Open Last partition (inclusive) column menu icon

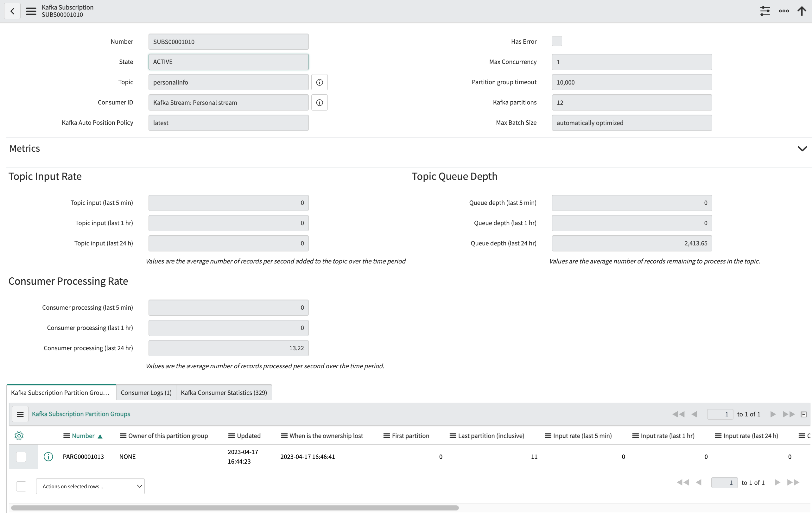point(453,436)
